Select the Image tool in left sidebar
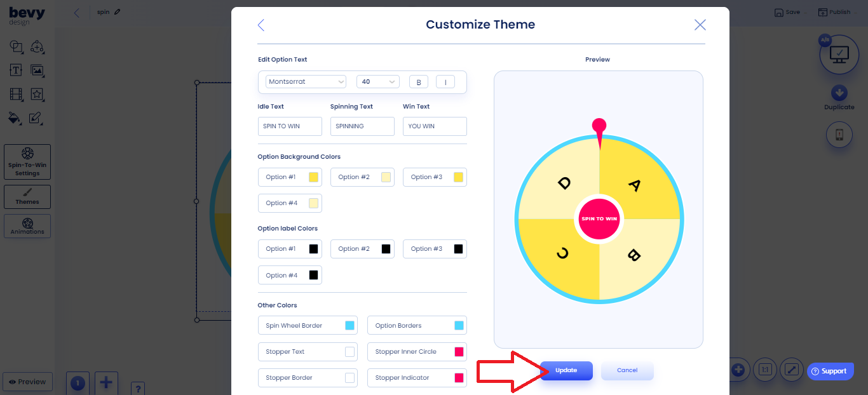Screen dimensions: 868x395 [37, 70]
